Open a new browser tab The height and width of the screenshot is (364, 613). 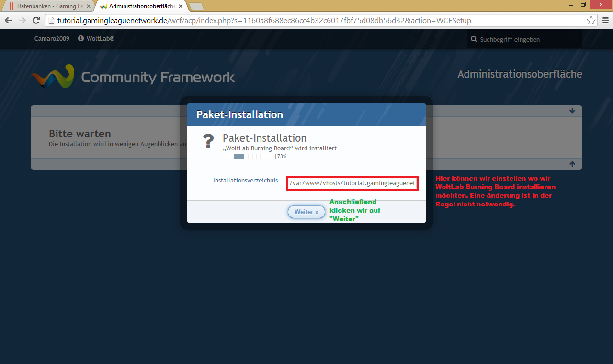pyautogui.click(x=196, y=6)
